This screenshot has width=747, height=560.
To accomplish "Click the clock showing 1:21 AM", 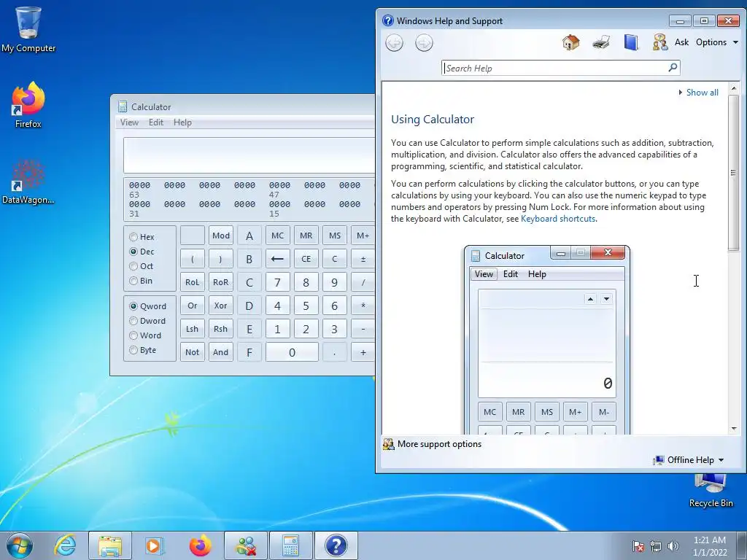I will click(x=709, y=545).
